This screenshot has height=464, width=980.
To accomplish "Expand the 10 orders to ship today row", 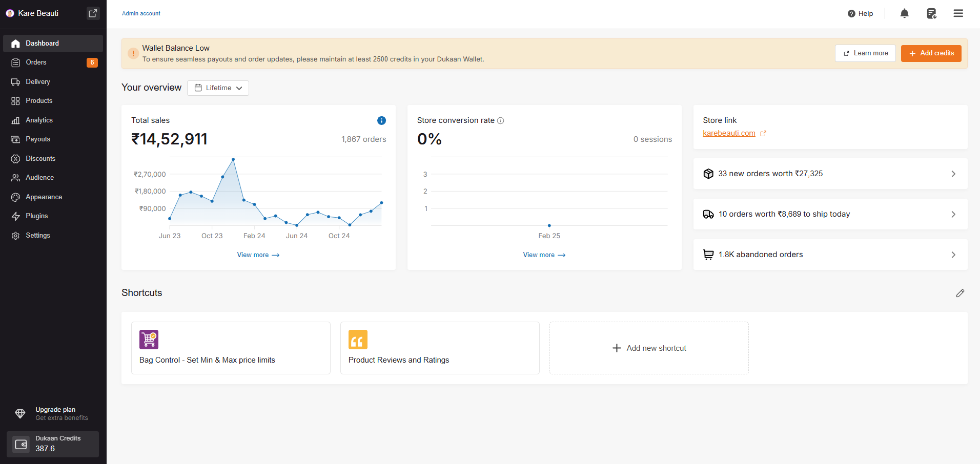I will pos(830,214).
